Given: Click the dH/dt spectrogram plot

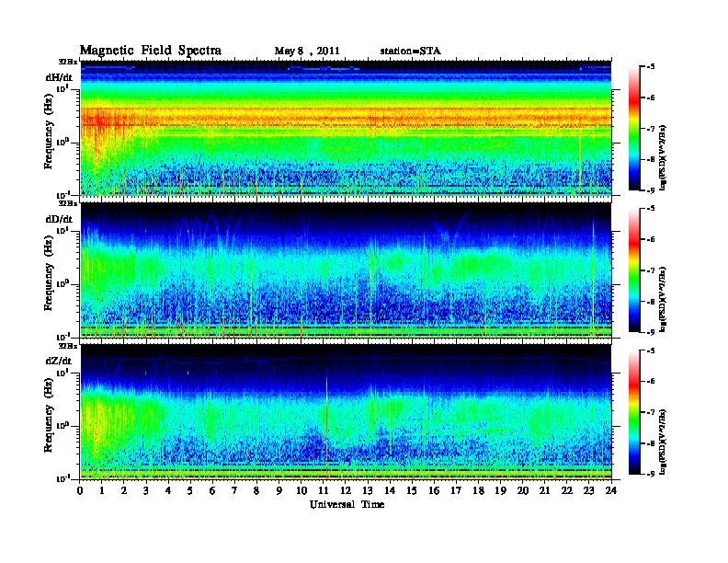Looking at the screenshot, I should pyautogui.click(x=346, y=128).
